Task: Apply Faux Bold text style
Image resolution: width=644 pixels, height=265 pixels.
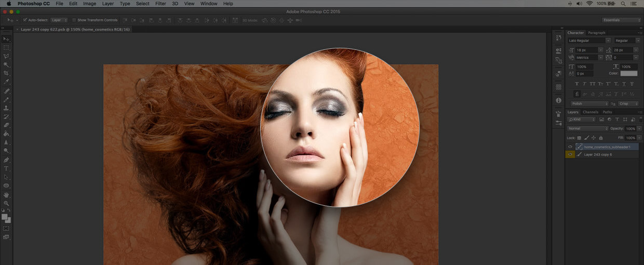Action: click(x=577, y=84)
